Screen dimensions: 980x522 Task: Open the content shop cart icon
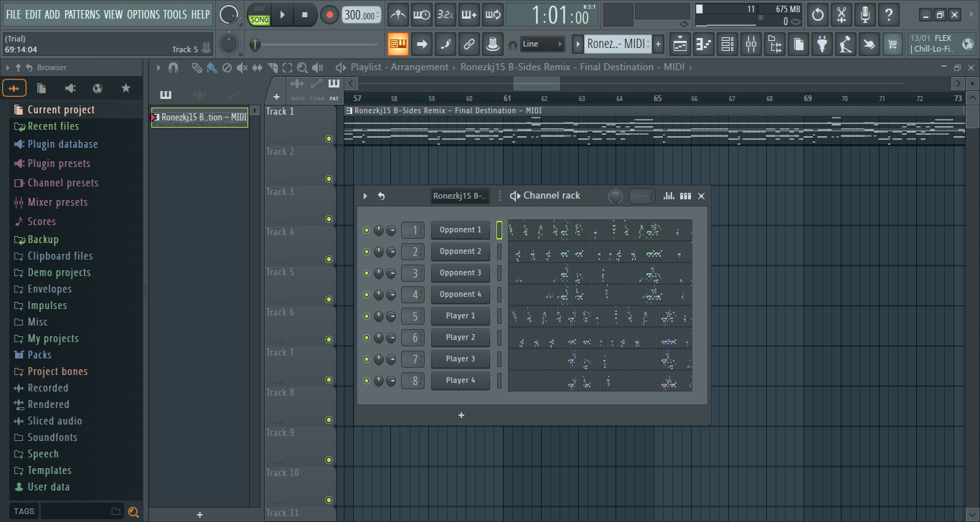pyautogui.click(x=893, y=44)
